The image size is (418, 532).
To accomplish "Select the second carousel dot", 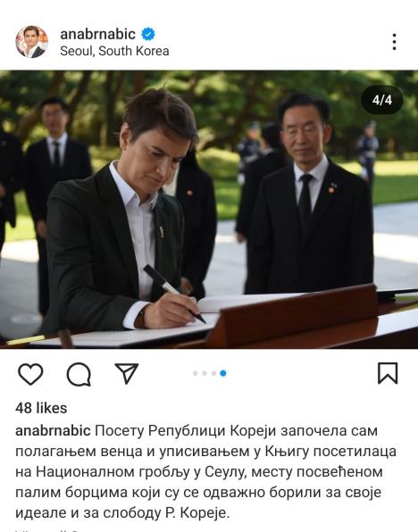I will [x=205, y=373].
